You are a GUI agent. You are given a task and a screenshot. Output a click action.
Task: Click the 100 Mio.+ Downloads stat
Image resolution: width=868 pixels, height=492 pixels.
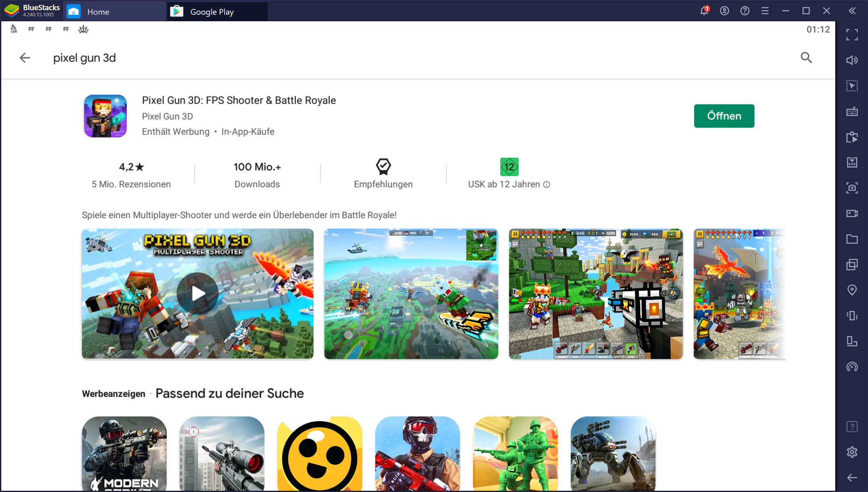click(257, 175)
